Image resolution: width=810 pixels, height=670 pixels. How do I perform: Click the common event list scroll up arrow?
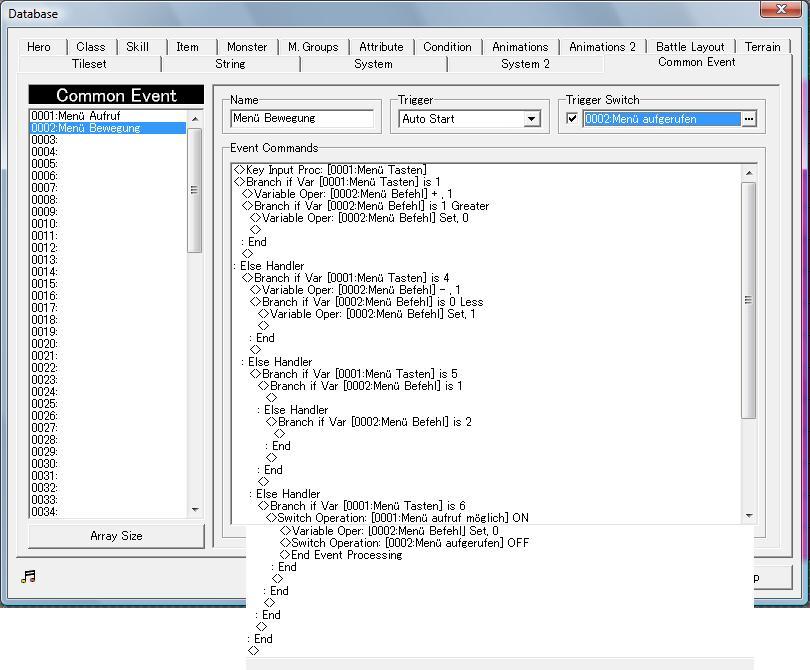[x=195, y=119]
